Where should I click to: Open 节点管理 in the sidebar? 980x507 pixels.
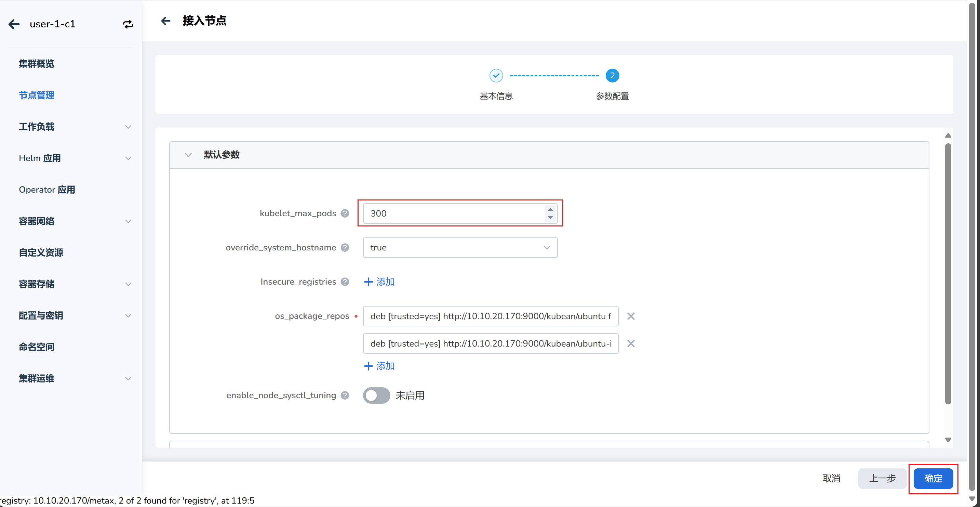pos(37,95)
